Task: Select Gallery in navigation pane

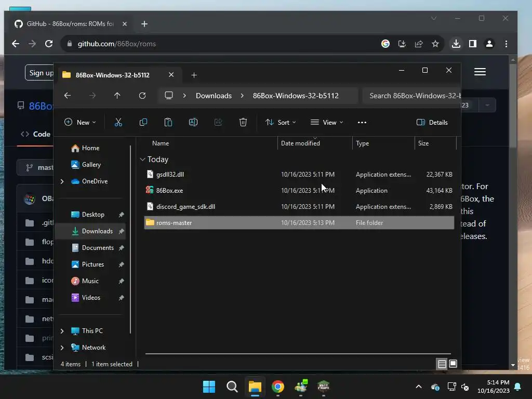Action: [86, 165]
